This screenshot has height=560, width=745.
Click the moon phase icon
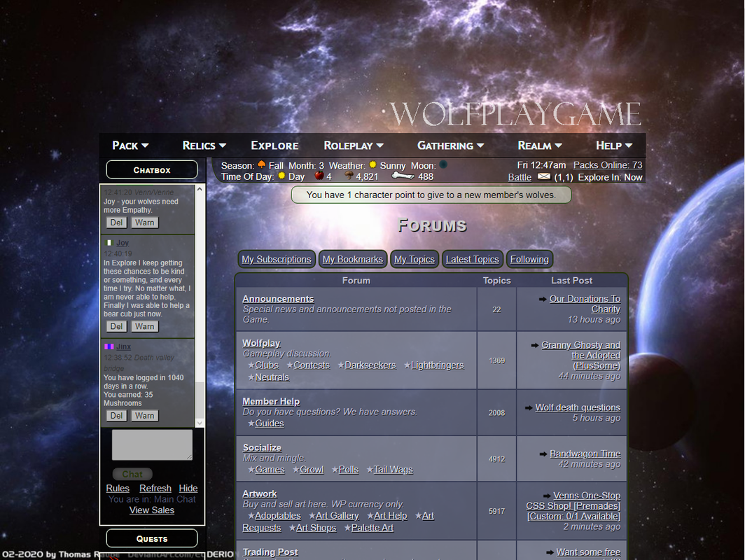click(443, 164)
